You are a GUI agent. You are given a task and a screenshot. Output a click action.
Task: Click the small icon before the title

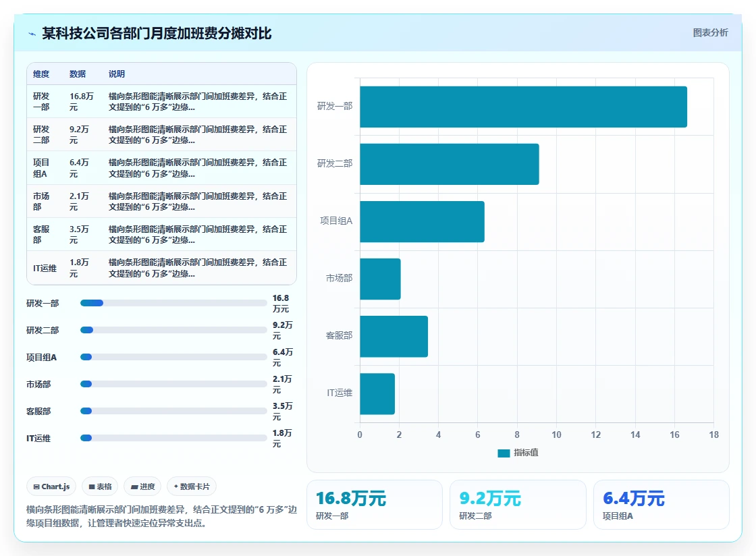tap(32, 34)
